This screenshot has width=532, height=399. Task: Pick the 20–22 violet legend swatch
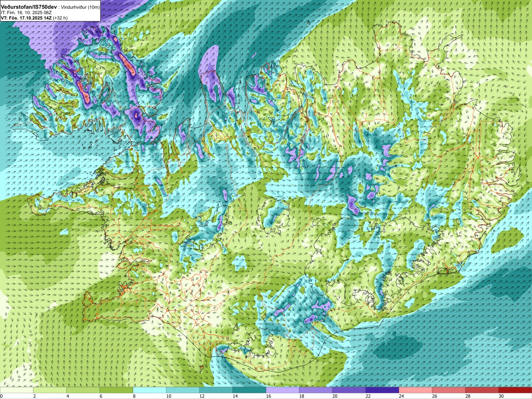[x=349, y=390]
